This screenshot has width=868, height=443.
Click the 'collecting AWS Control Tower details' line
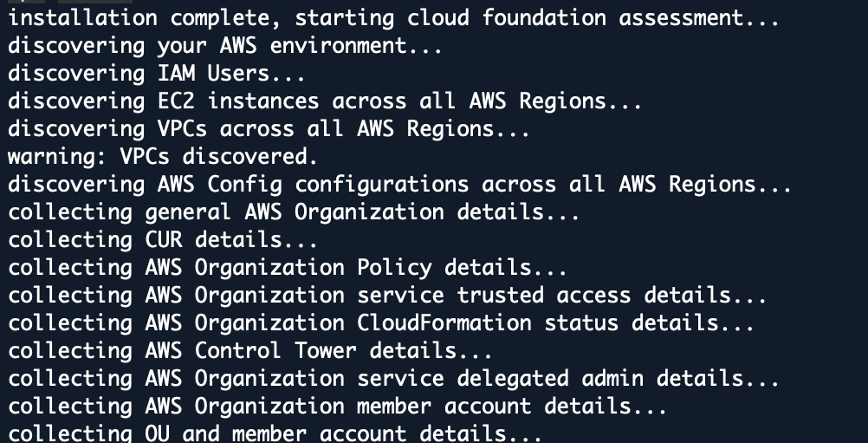click(x=250, y=351)
